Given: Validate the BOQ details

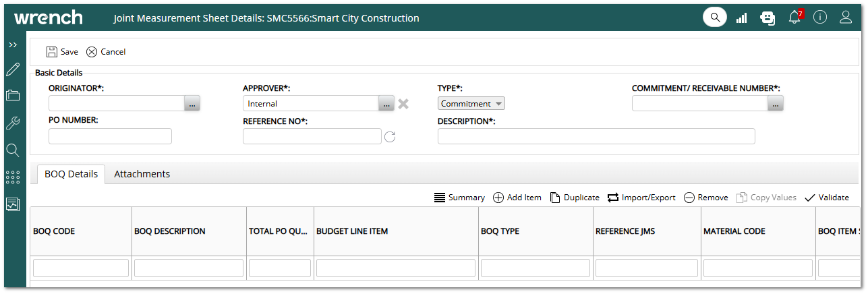Looking at the screenshot, I should 827,198.
